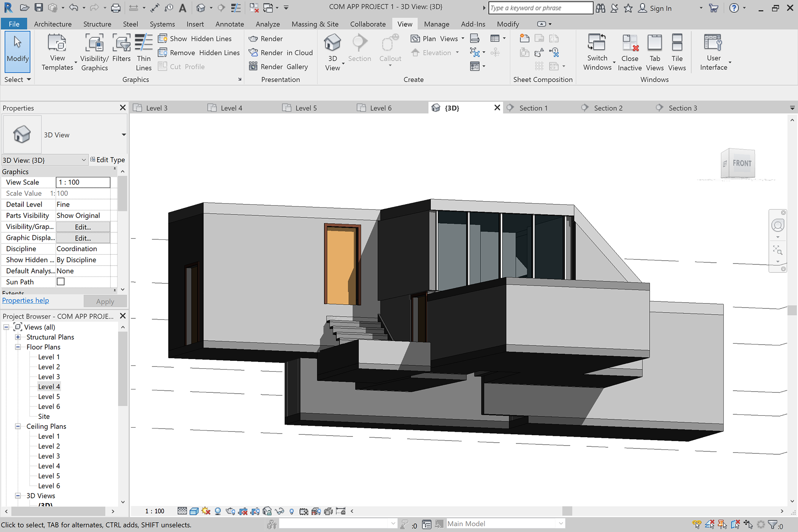The height and width of the screenshot is (532, 798).
Task: Click the Tile Views tool
Action: 677,52
